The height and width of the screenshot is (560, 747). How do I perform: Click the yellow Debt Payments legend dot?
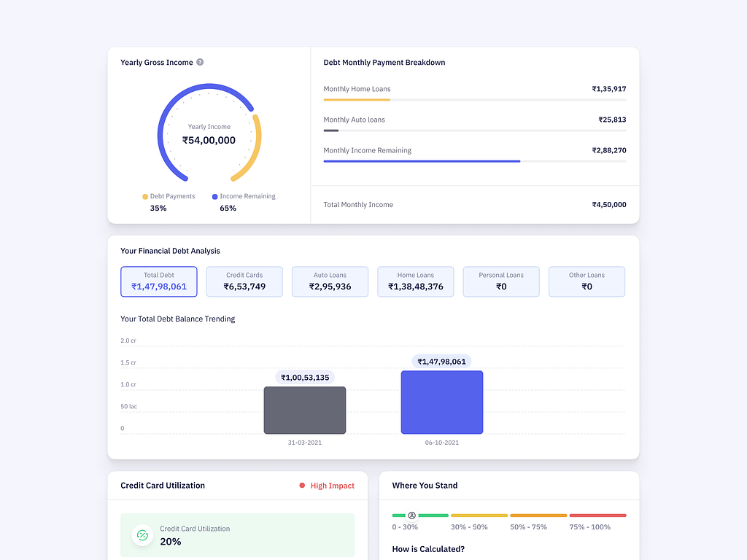click(146, 196)
